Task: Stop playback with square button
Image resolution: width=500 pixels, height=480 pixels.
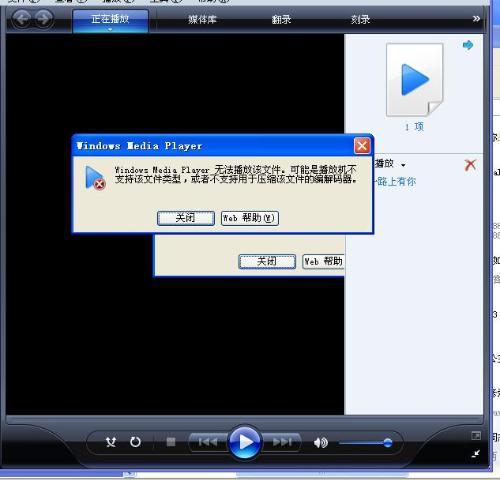Action: click(171, 442)
